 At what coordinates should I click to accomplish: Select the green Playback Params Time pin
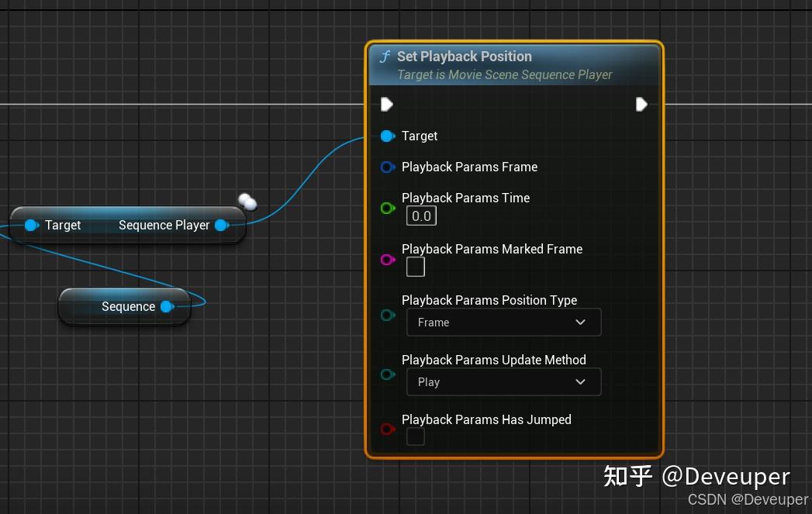point(388,208)
